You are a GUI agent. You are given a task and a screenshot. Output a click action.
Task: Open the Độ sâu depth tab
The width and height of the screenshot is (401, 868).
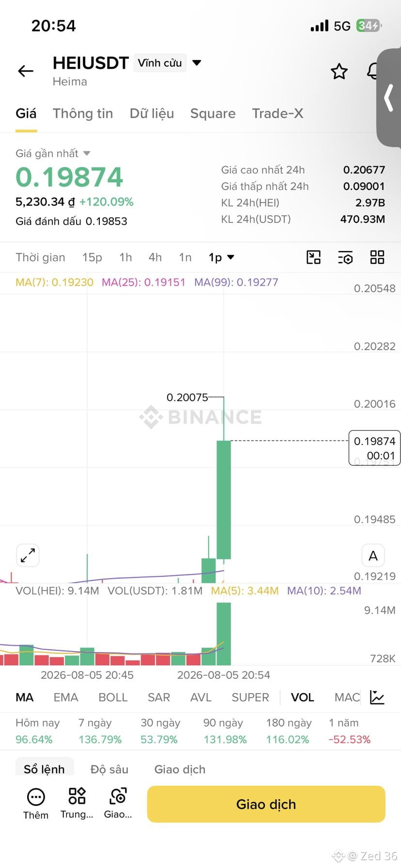point(109,769)
